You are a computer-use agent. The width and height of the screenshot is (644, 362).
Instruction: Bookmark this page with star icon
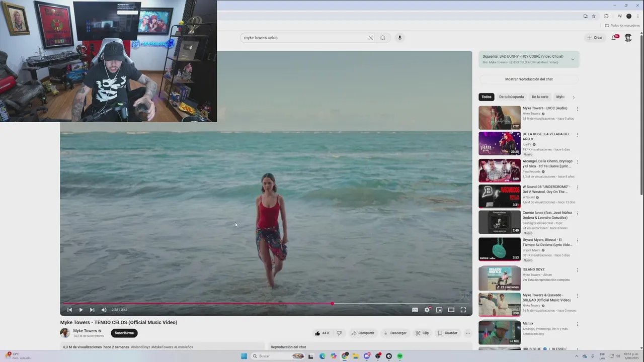point(594,16)
